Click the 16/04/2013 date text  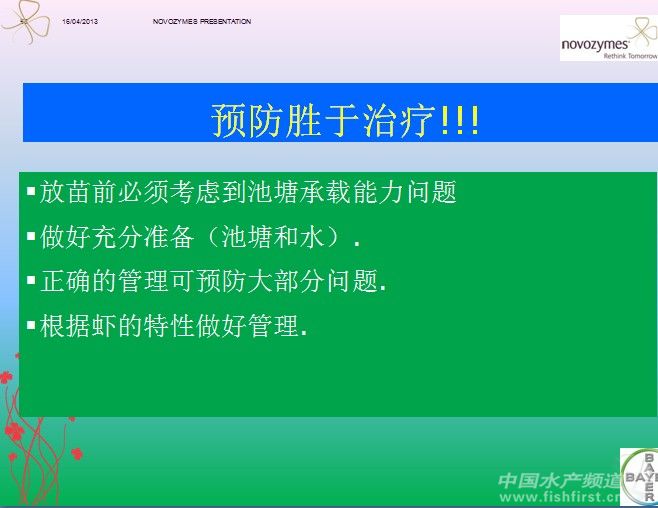pos(79,21)
